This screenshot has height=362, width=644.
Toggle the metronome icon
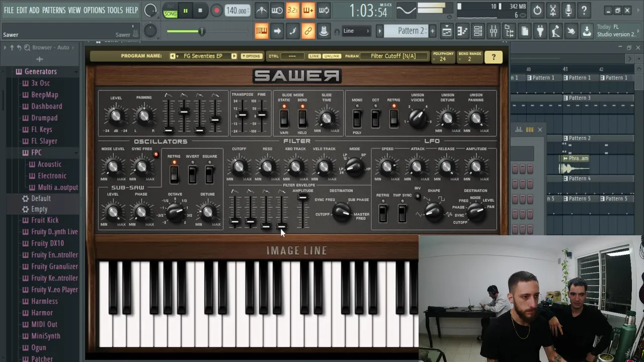pyautogui.click(x=262, y=10)
